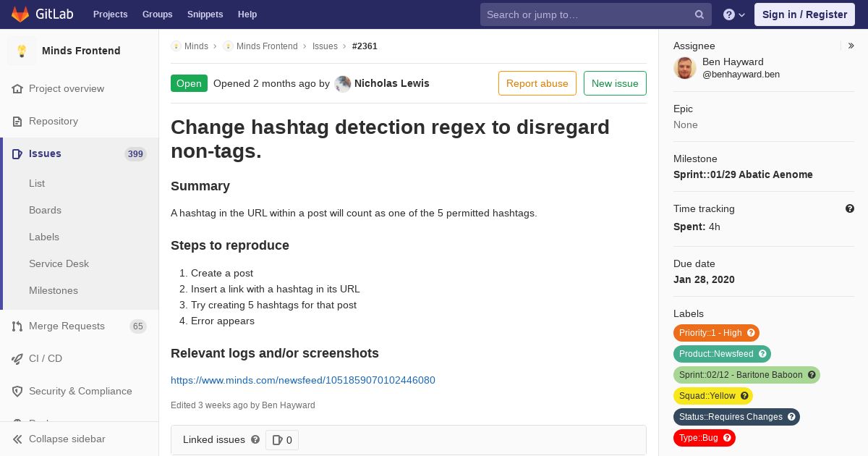868x456 pixels.
Task: Click Ben Hayward assignee avatar
Action: pos(685,67)
